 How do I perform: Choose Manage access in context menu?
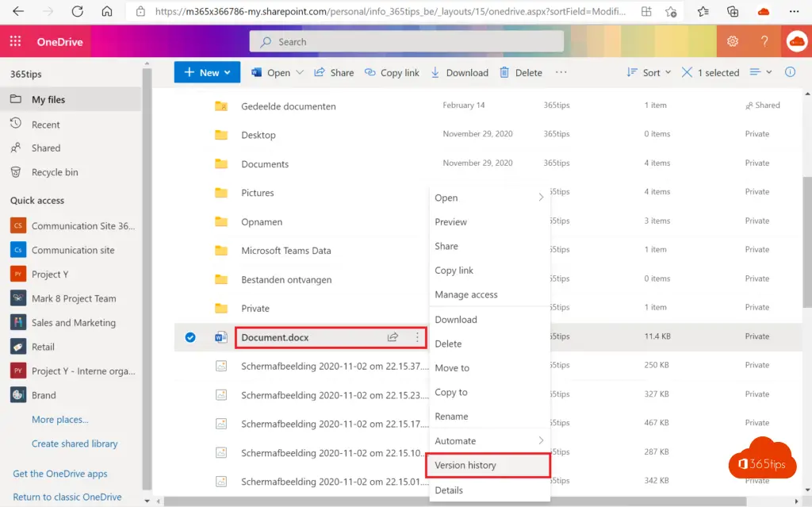(x=489, y=294)
